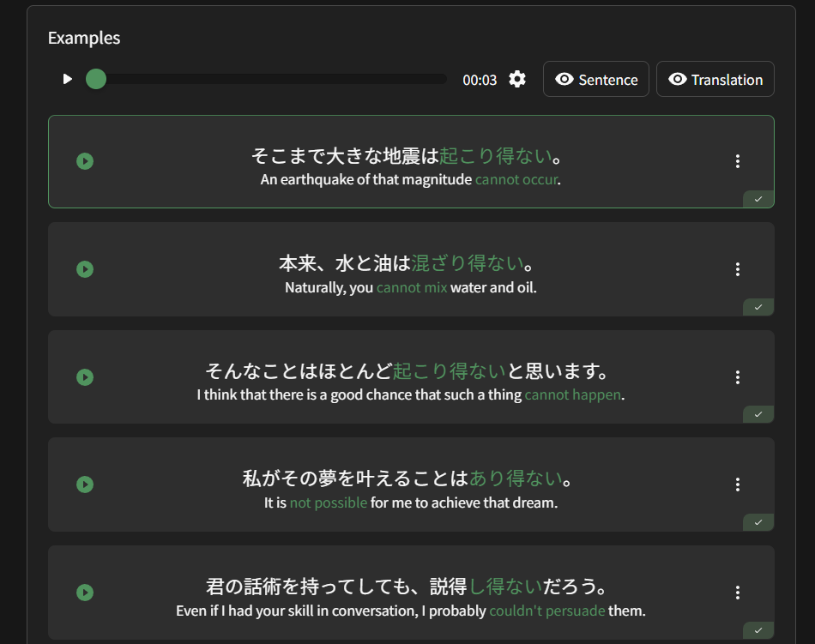
Task: Play audio for the achieve that dream sentence
Action: [x=85, y=485]
